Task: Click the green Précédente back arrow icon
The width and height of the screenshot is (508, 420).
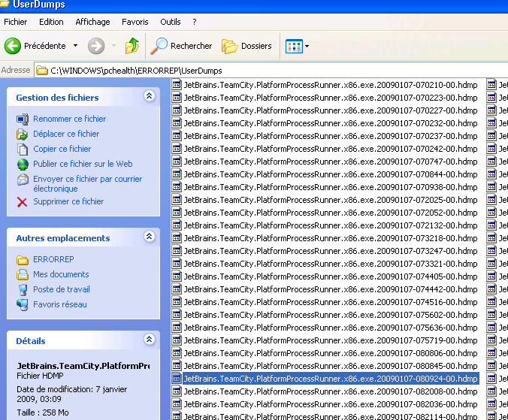Action: tap(13, 46)
